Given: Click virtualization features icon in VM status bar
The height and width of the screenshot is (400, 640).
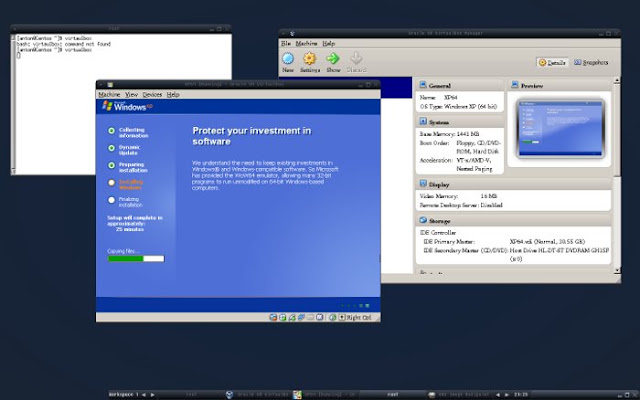Looking at the screenshot, I should (x=320, y=317).
